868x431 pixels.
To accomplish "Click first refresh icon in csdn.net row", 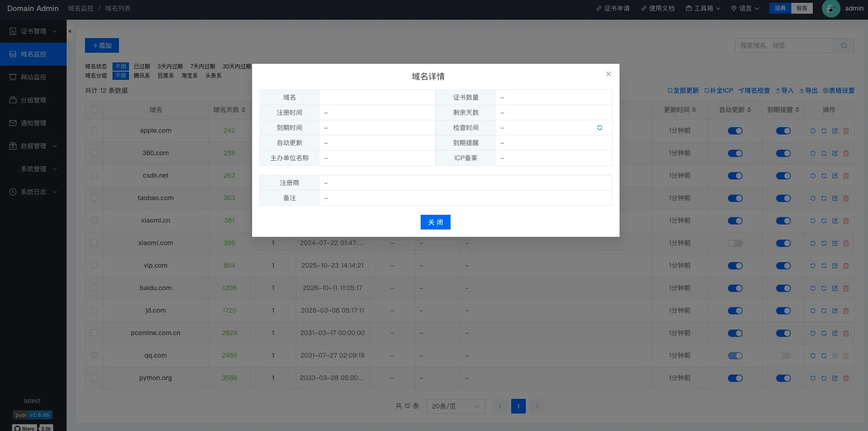I will (x=813, y=176).
